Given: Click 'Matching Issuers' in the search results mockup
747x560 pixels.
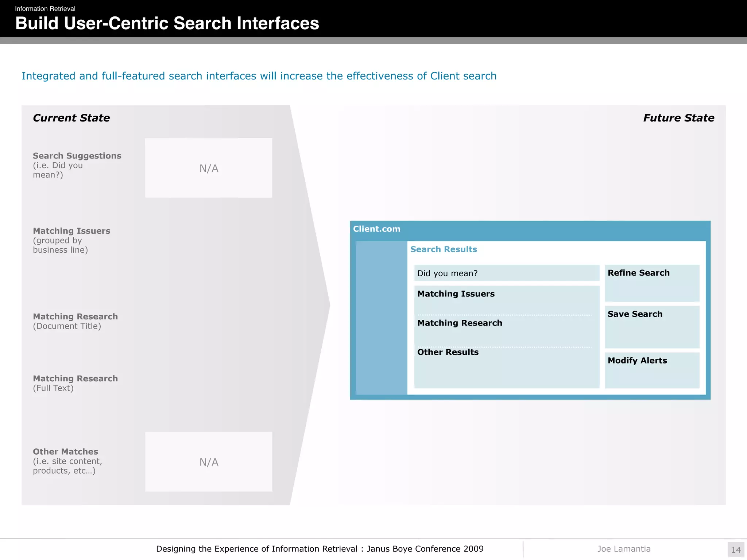Looking at the screenshot, I should click(456, 294).
